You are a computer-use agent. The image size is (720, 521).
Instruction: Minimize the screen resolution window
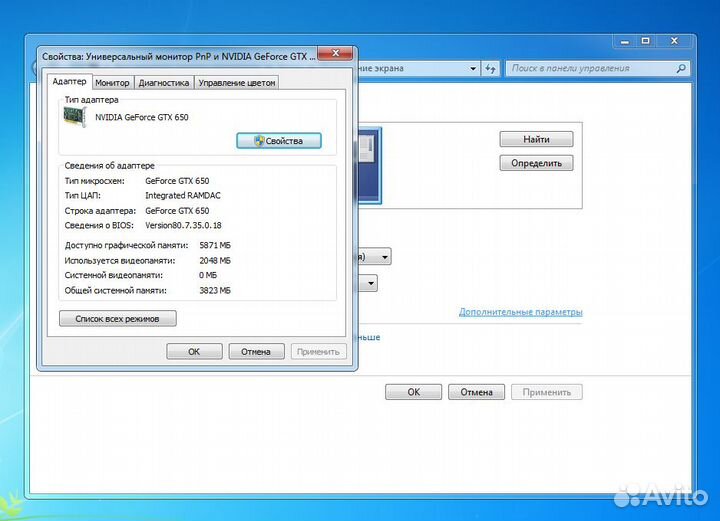click(624, 41)
